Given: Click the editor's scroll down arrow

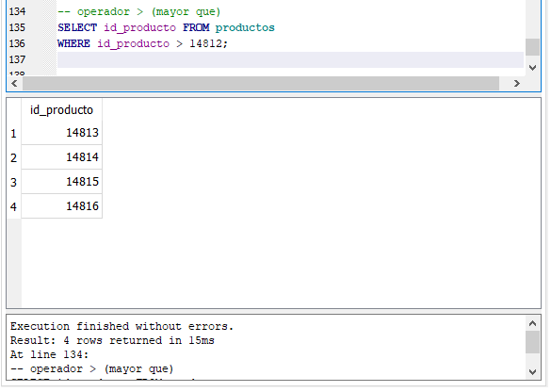Looking at the screenshot, I should click(532, 68).
